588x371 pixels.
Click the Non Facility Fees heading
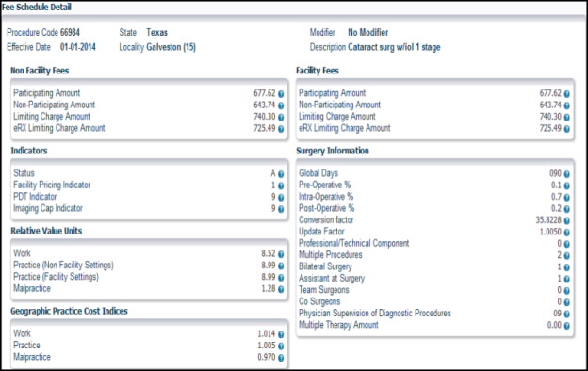[40, 71]
